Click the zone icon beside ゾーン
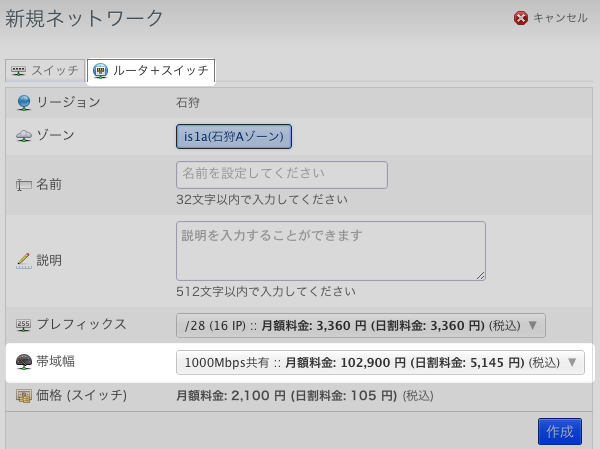 coord(24,135)
